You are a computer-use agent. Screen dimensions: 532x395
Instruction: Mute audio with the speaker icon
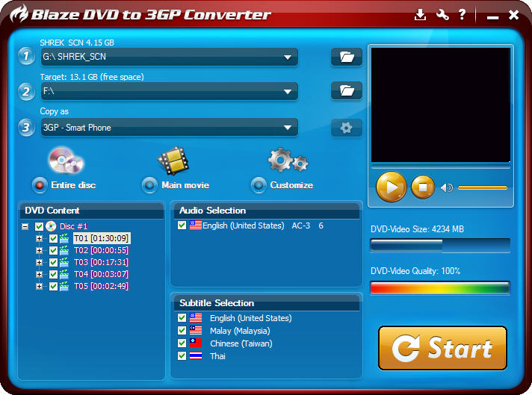447,187
